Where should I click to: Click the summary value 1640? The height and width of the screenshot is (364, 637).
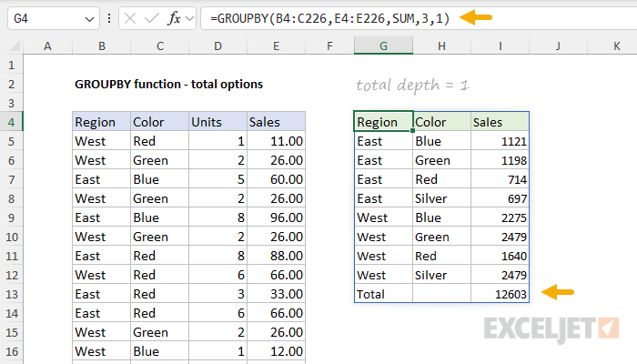pos(500,256)
